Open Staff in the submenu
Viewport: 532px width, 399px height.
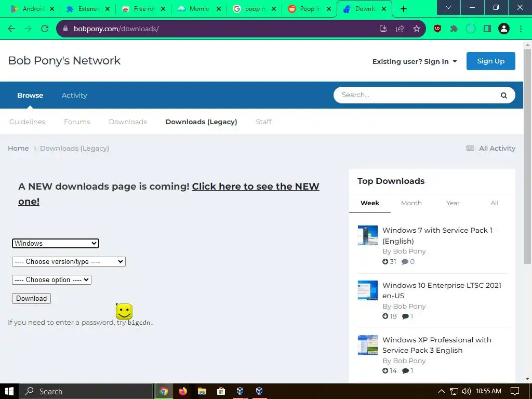click(263, 122)
